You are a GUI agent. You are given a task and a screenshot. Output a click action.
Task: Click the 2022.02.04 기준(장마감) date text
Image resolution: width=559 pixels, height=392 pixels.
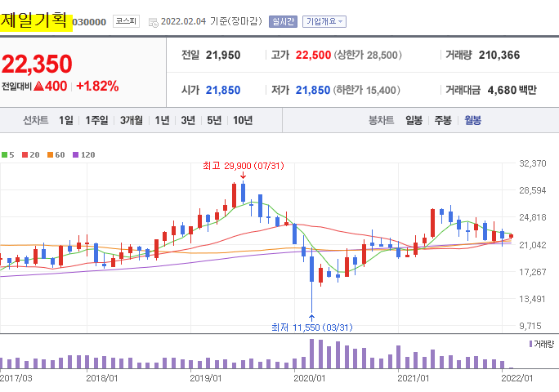coord(212,22)
